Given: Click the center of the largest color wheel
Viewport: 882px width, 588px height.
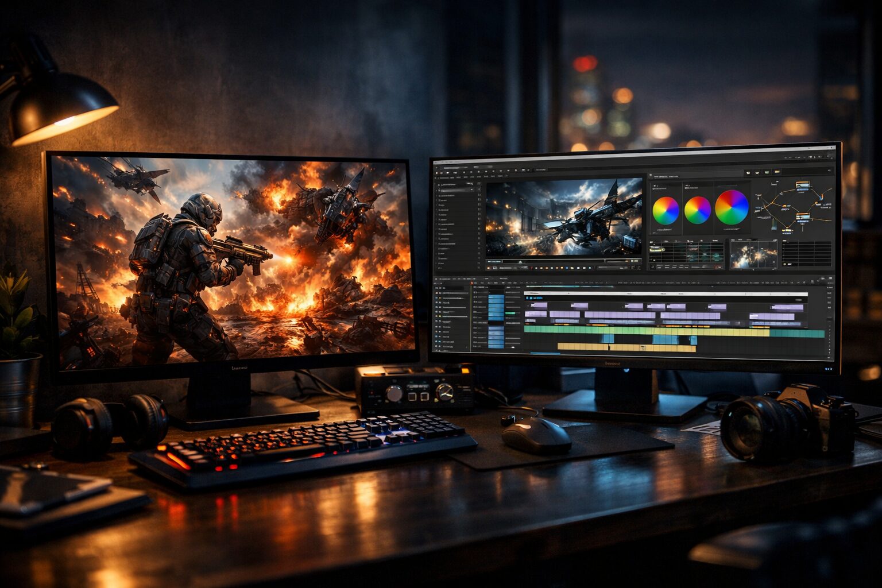Looking at the screenshot, I should 732,207.
